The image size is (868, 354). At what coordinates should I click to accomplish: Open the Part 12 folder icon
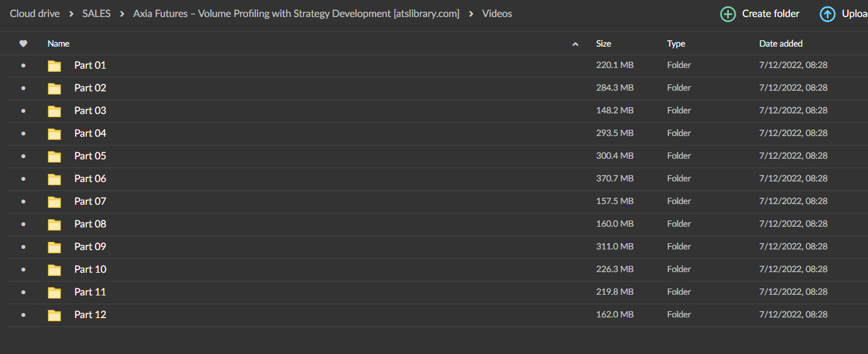click(55, 315)
